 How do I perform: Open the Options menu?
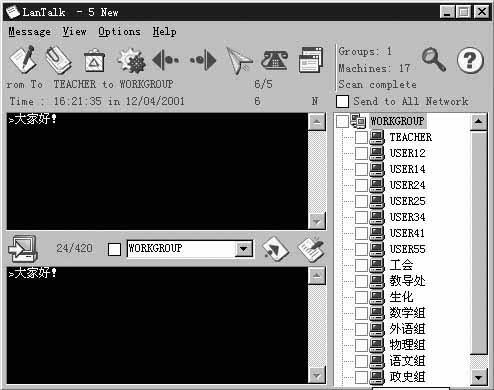pos(119,32)
